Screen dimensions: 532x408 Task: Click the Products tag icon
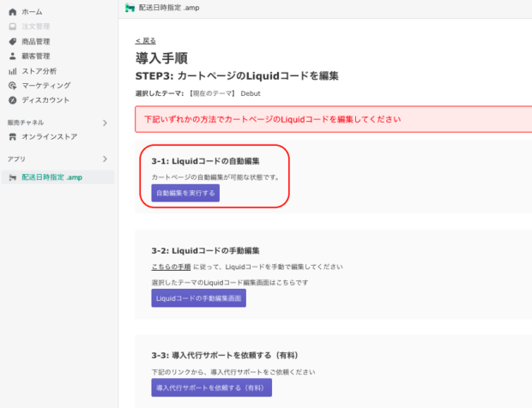[12, 41]
